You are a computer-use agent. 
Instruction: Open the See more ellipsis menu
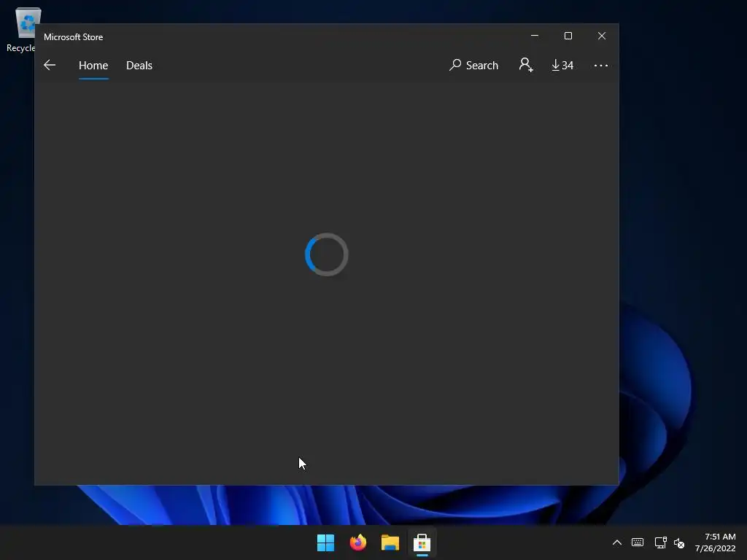coord(601,65)
